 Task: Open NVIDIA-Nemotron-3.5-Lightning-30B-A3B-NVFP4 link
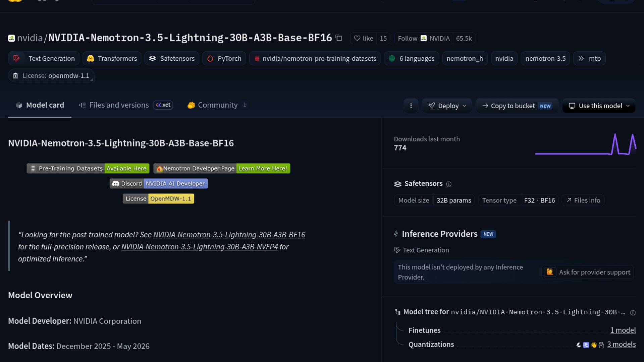200,247
